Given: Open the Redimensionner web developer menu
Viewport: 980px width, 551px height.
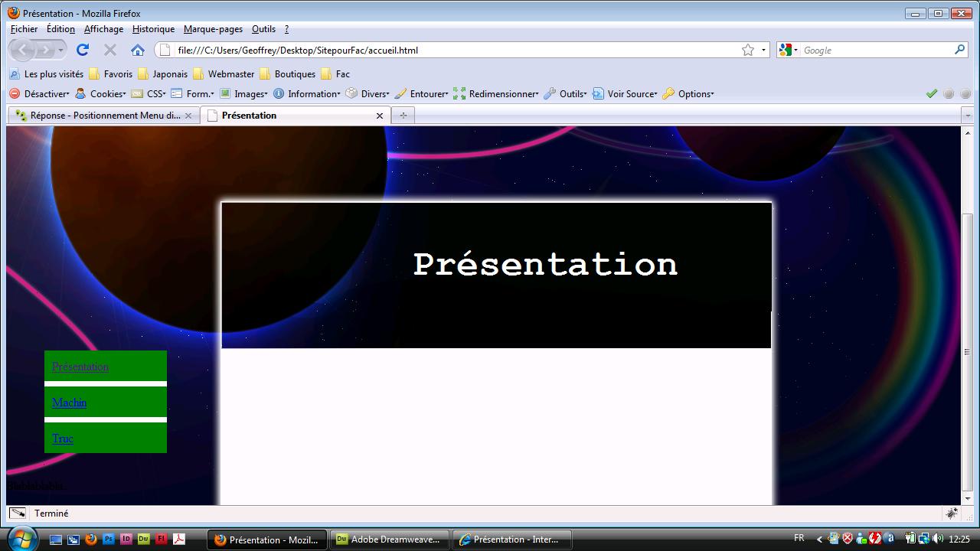Looking at the screenshot, I should coord(496,93).
